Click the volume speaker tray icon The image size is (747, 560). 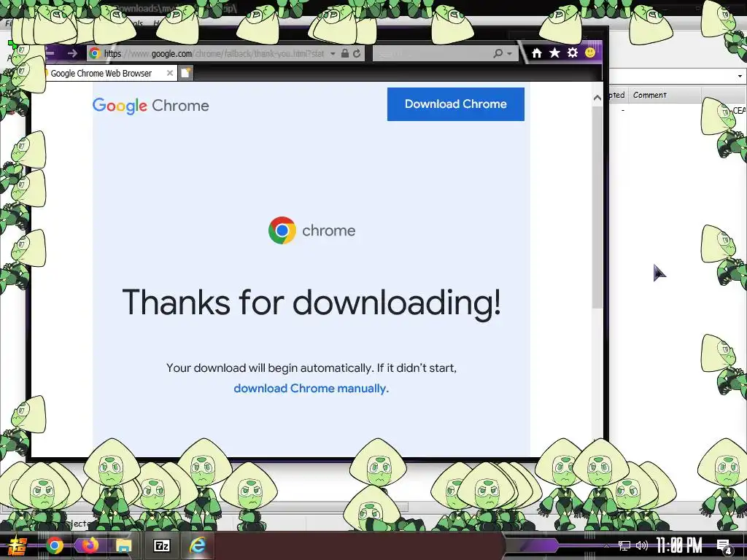point(642,545)
